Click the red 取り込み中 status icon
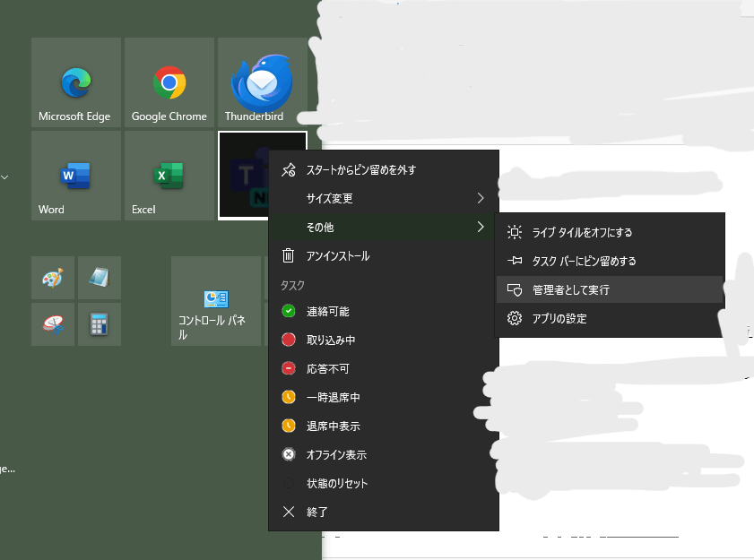 289,340
